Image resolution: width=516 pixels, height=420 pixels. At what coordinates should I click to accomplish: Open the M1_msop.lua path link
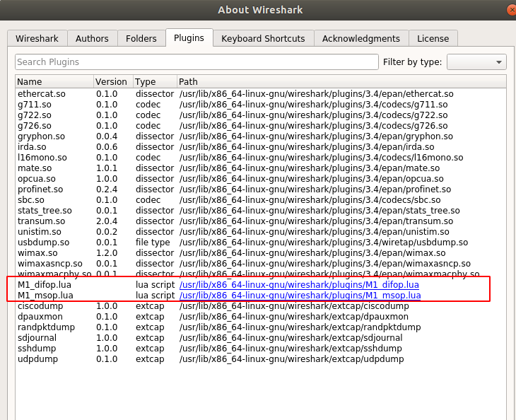point(300,296)
